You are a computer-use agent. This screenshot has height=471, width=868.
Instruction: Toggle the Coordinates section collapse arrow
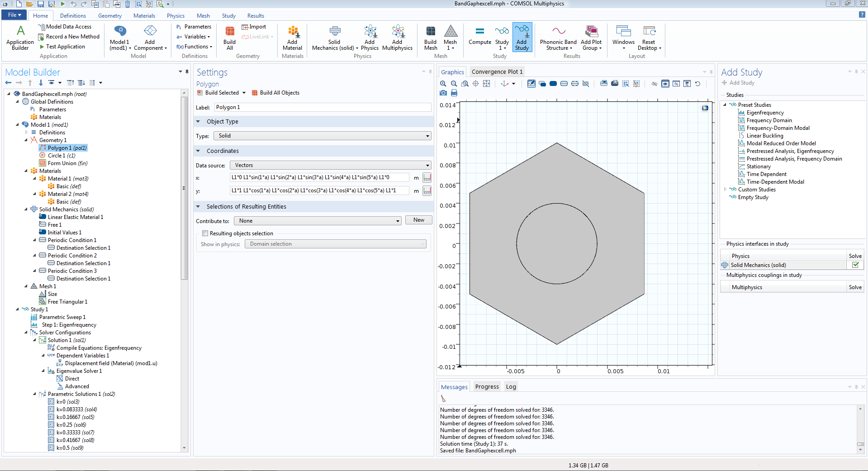(x=198, y=151)
